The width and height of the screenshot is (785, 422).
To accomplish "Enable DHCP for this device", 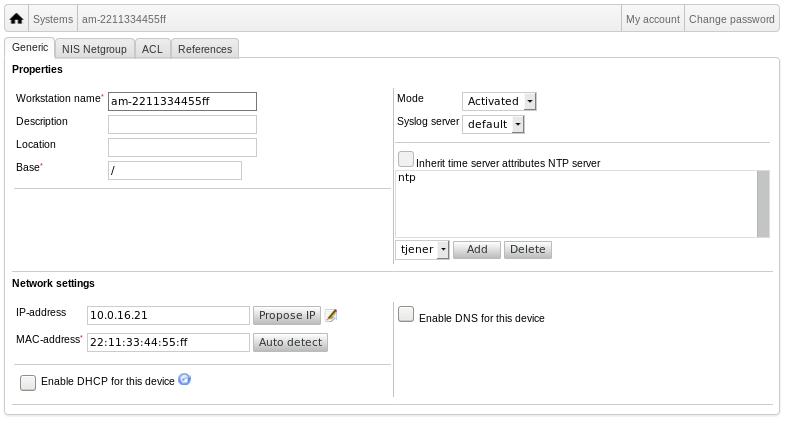I will click(28, 382).
